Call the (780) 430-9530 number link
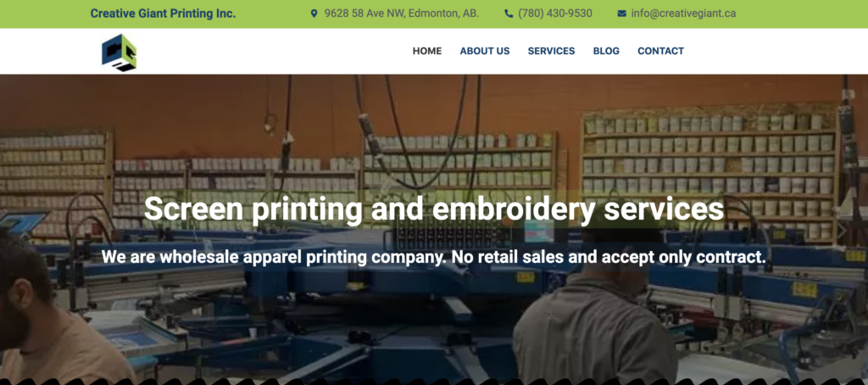The width and height of the screenshot is (868, 385). pos(555,14)
